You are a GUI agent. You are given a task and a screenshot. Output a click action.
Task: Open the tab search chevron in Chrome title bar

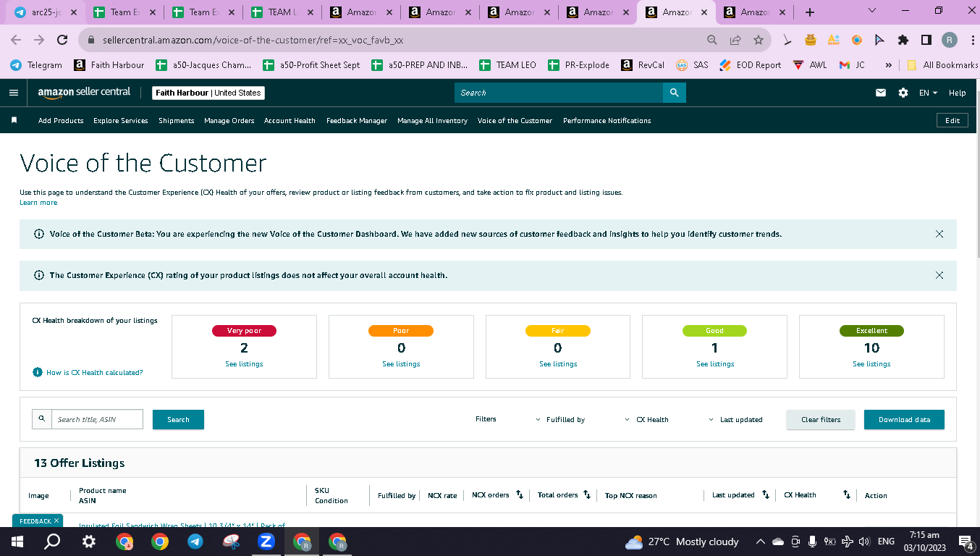click(x=871, y=11)
